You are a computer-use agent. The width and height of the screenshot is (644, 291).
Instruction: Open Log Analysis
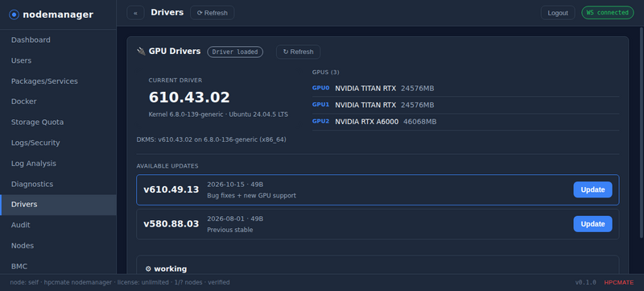pos(58,163)
